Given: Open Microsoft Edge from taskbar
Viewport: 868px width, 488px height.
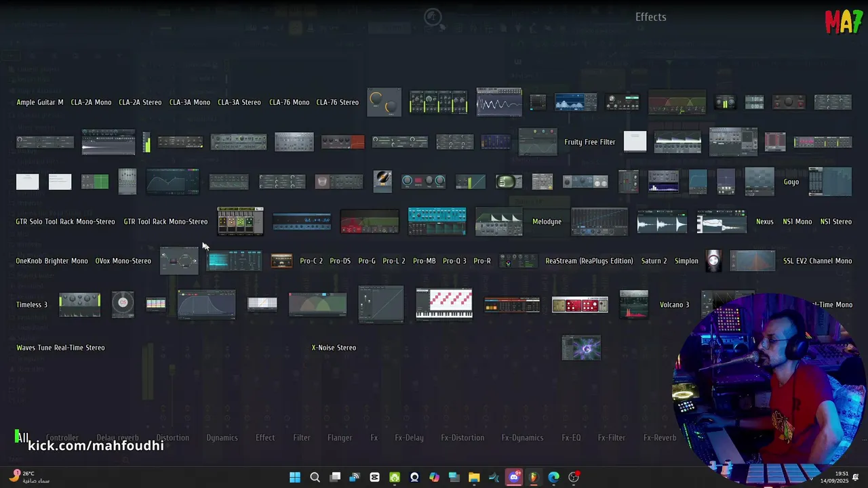Looking at the screenshot, I should [553, 477].
